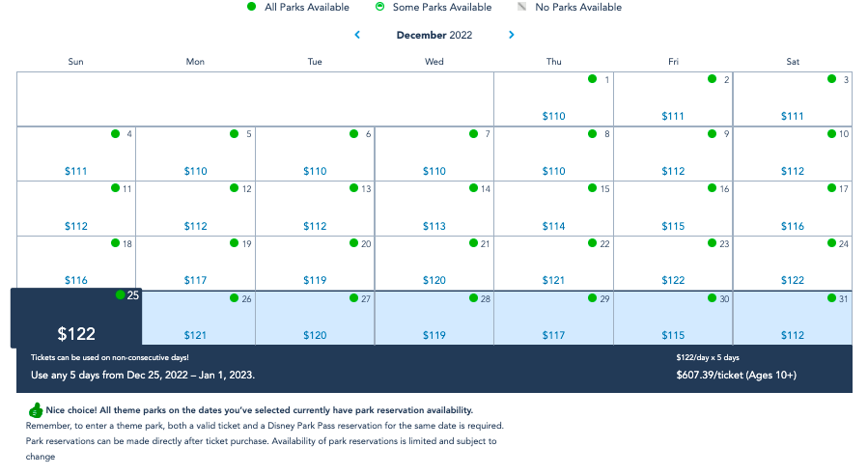Click the December 2022 month heading
This screenshot has width=868, height=475.
tap(434, 36)
